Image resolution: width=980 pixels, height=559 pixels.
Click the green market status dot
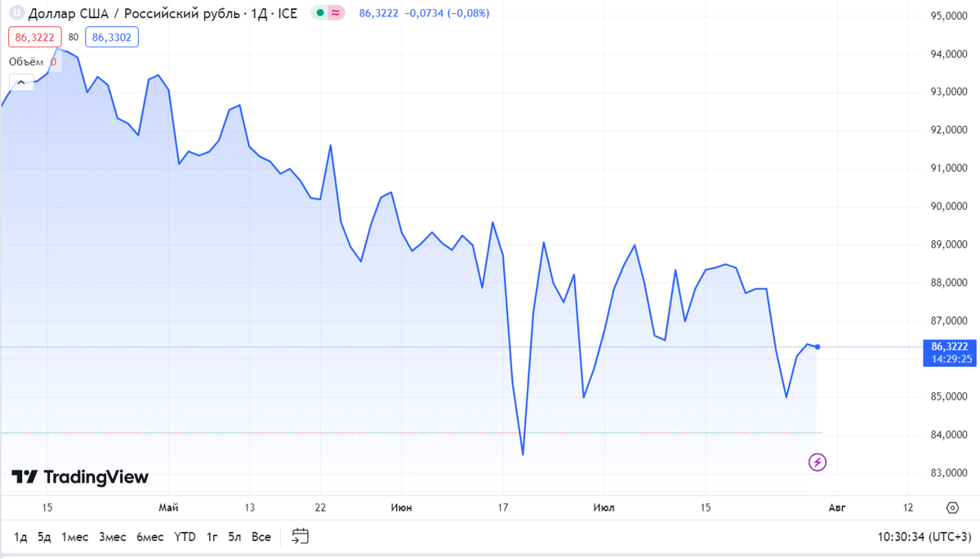(320, 13)
